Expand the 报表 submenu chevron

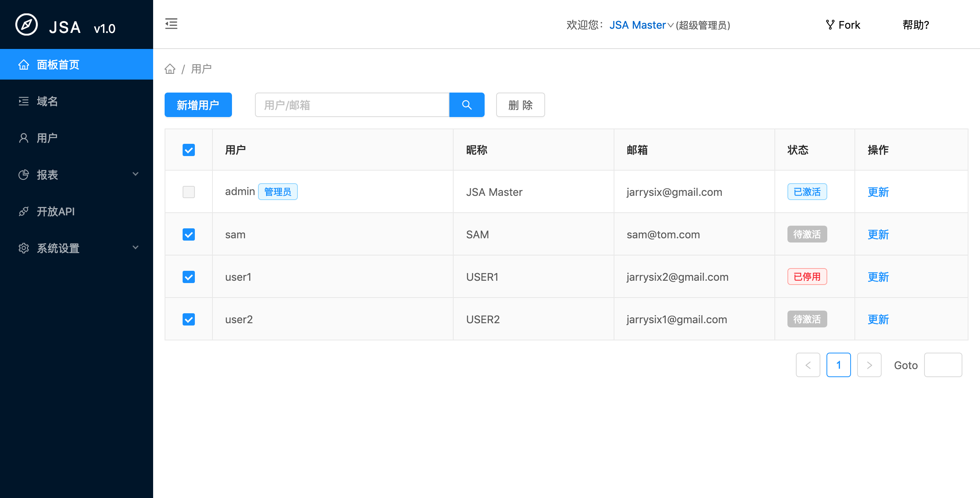tap(136, 174)
